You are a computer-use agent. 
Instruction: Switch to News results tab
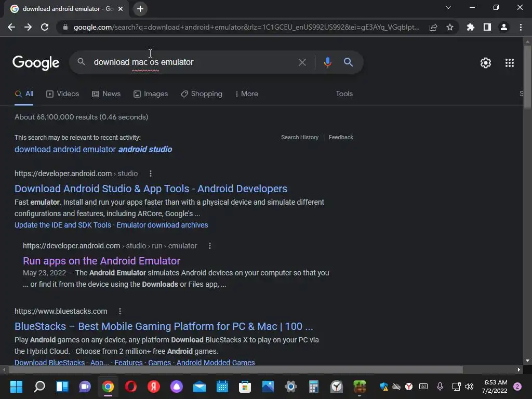click(x=106, y=94)
